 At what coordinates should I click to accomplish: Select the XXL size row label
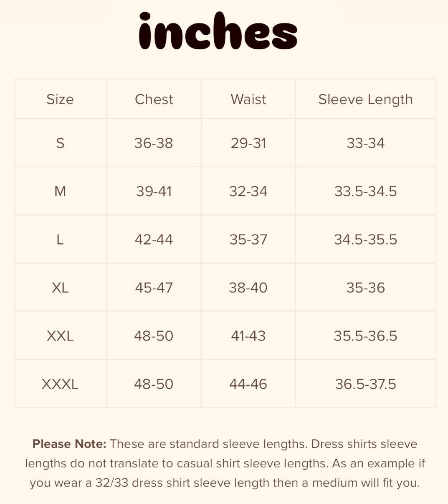point(60,336)
